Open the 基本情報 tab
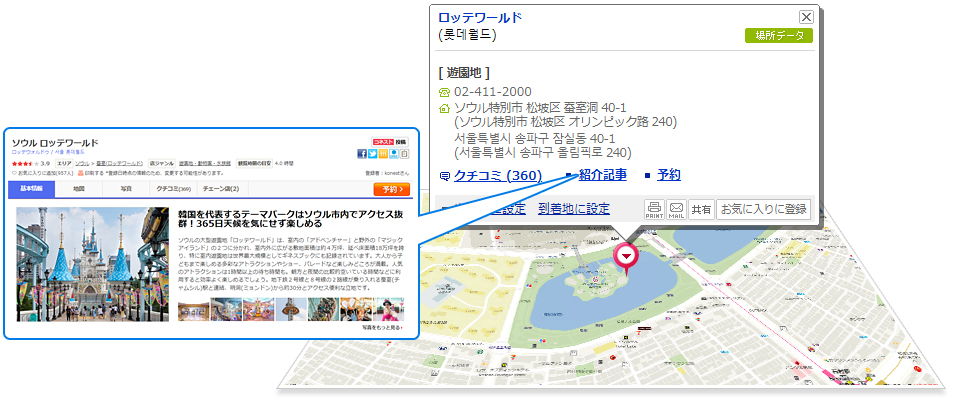This screenshot has width=954, height=400. 32,189
